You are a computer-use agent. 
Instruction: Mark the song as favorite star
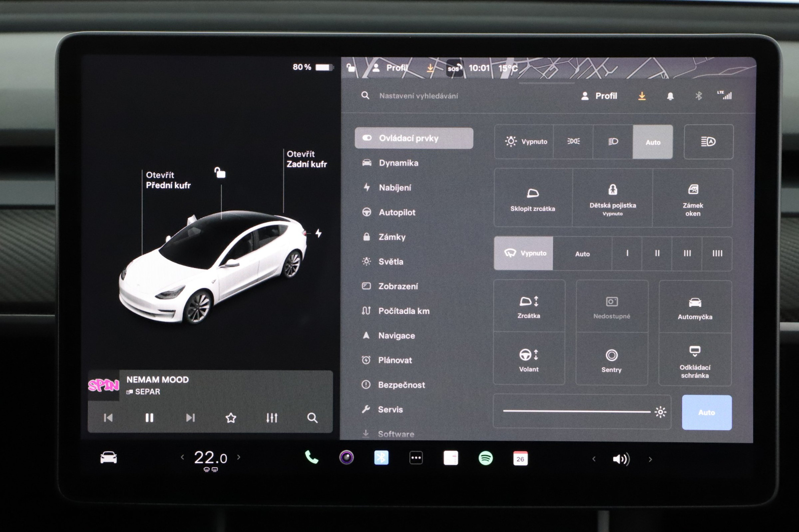pos(231,418)
